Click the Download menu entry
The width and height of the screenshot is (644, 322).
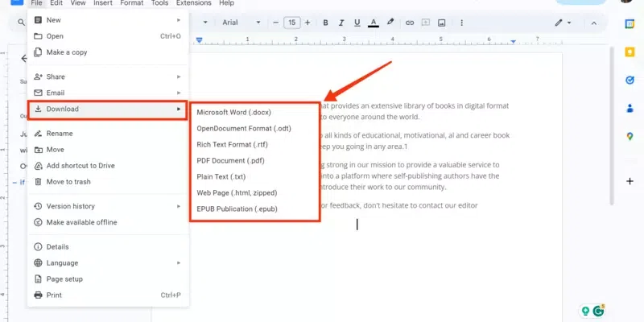(108, 109)
